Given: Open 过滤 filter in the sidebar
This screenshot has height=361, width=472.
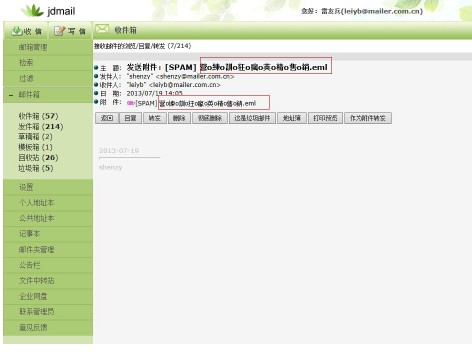Looking at the screenshot, I should pos(26,79).
